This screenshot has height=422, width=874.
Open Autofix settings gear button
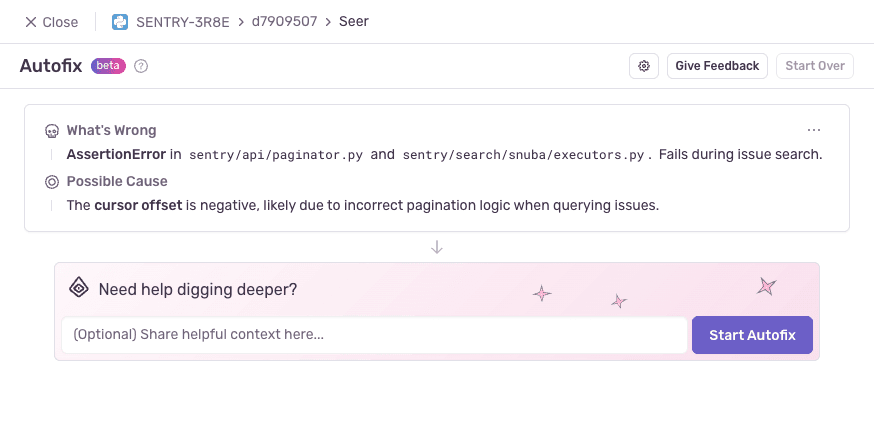click(x=644, y=66)
